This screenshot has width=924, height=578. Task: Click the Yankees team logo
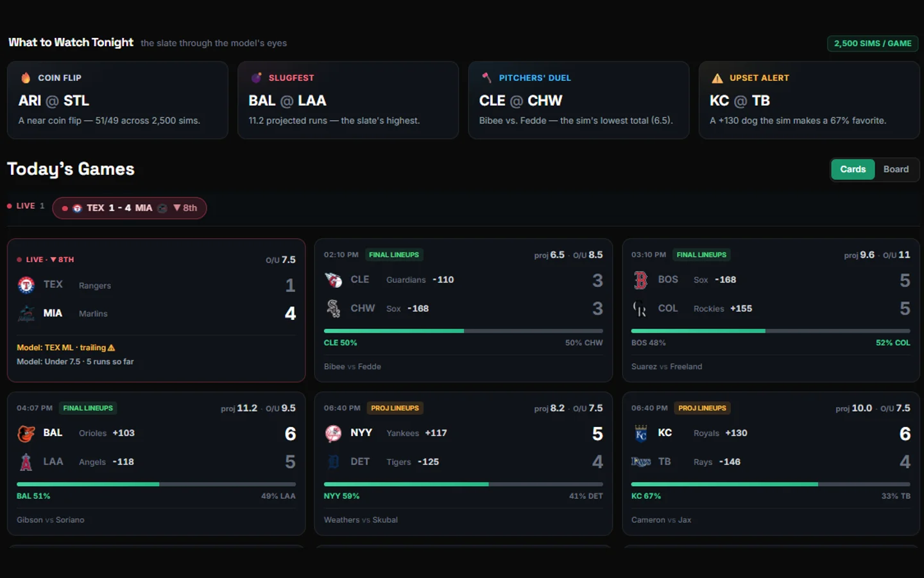(x=334, y=433)
